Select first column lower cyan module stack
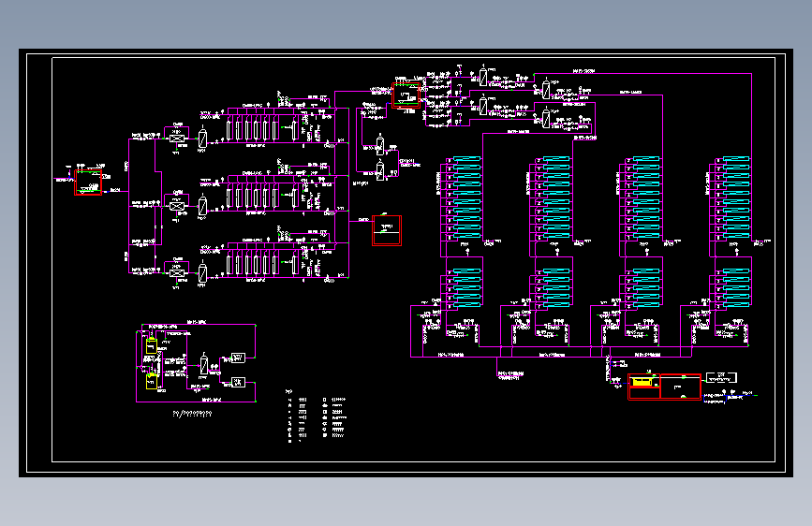 pos(466,288)
